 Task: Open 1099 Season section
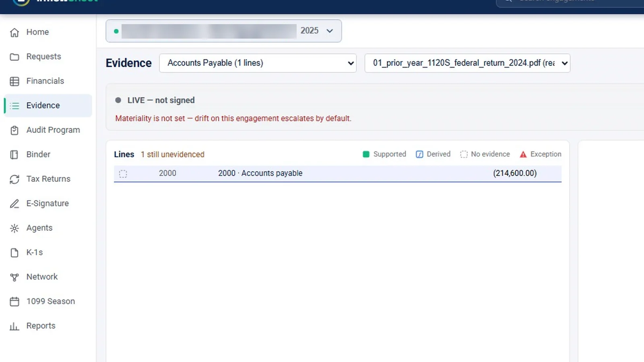[48, 302]
